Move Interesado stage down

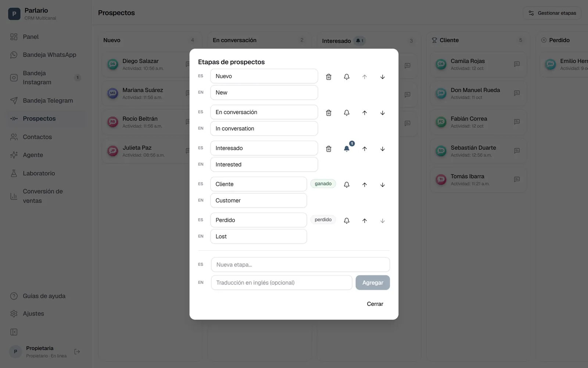[x=383, y=149]
